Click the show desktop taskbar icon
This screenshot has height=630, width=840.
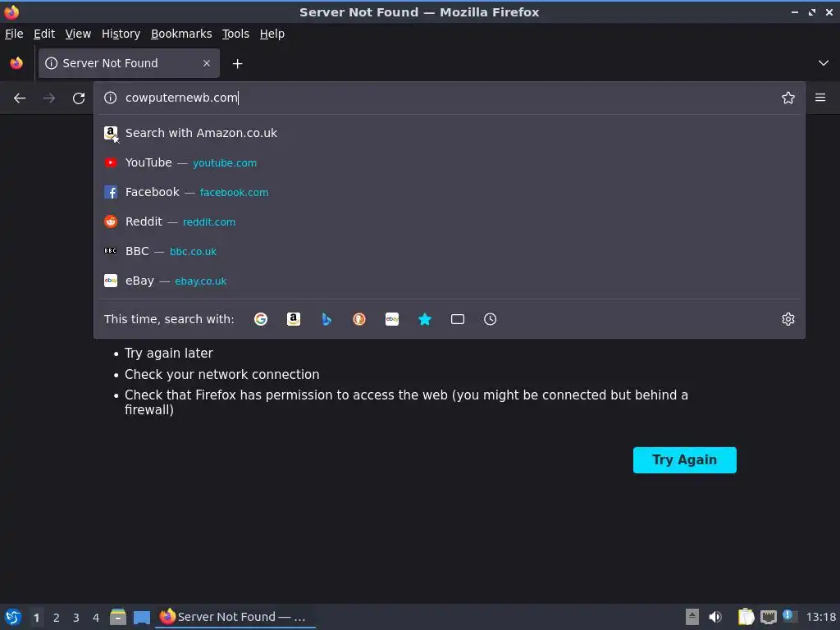[x=141, y=618]
